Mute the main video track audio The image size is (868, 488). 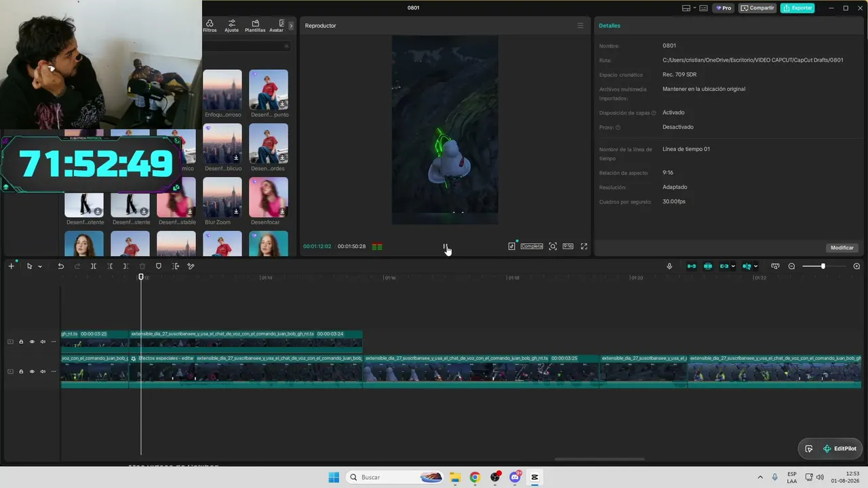43,371
